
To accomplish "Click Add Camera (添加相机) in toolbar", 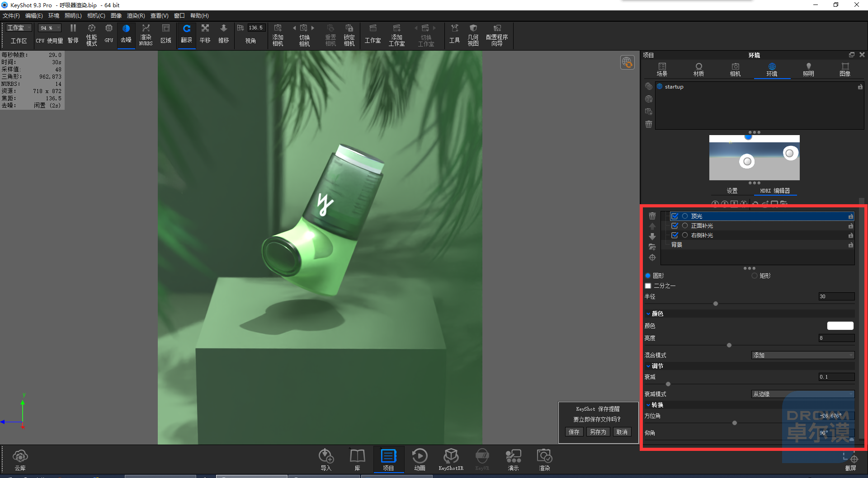I will click(x=278, y=35).
